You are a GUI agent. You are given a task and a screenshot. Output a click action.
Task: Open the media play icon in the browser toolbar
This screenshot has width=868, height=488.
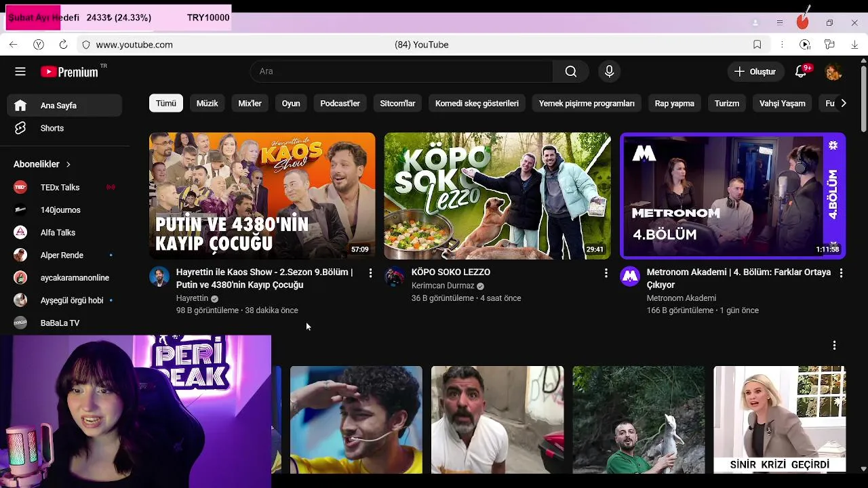(x=805, y=44)
